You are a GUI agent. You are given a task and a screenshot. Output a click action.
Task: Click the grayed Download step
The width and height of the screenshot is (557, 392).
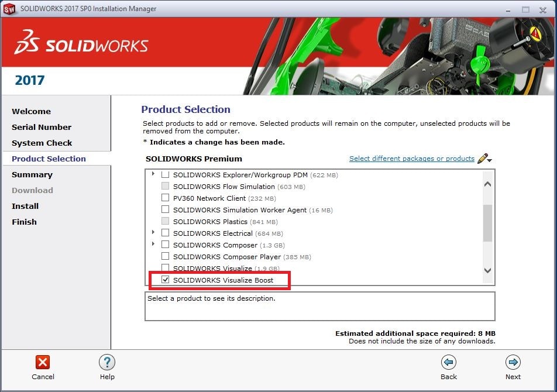(x=32, y=190)
